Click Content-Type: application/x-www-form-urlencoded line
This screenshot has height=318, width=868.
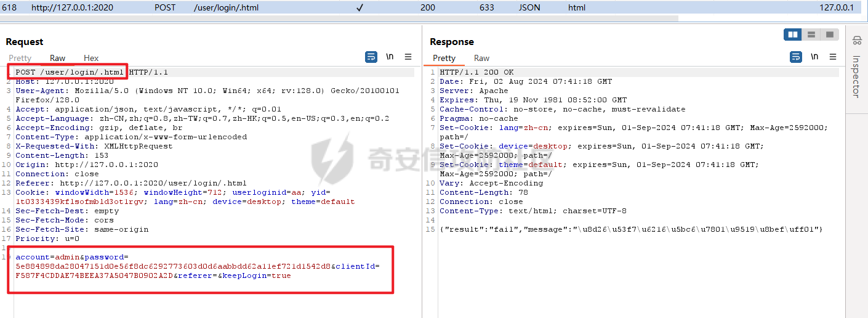[131, 137]
